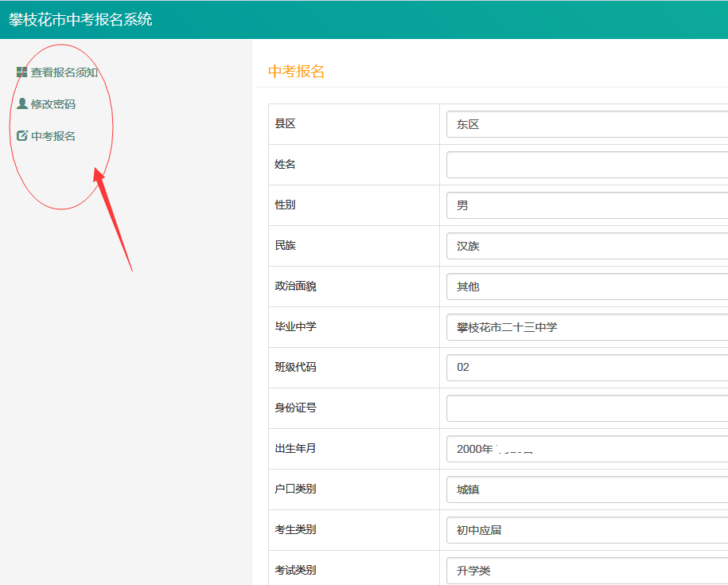Click the edit pencil icon beside 中考报名
The image size is (728, 585).
click(x=21, y=136)
